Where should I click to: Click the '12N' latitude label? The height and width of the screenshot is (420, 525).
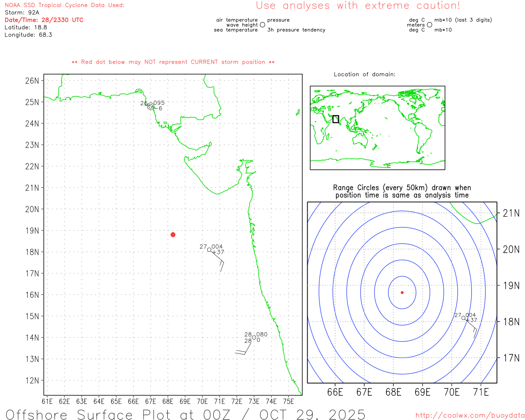pos(32,381)
